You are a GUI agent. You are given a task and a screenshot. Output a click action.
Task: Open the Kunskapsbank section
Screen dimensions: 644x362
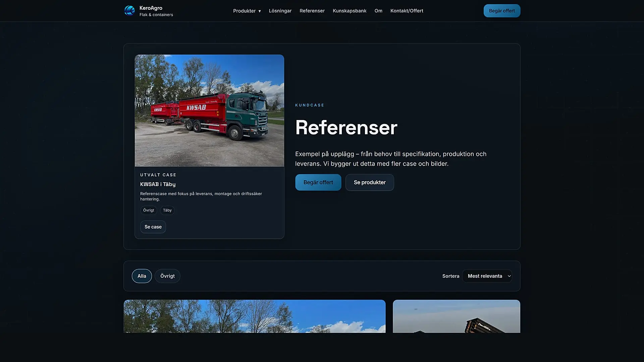[x=350, y=11]
